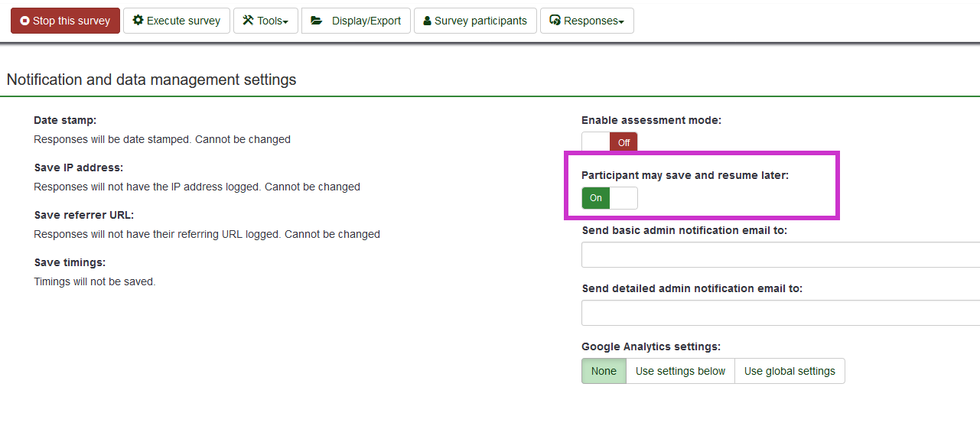This screenshot has width=980, height=439.
Task: Click the Notification and data management settings heading
Action: [x=151, y=80]
